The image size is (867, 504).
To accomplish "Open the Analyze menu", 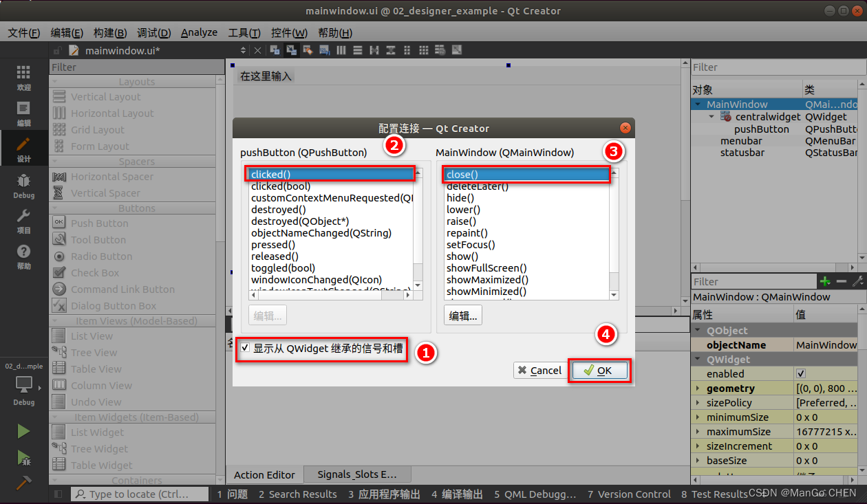I will [199, 33].
